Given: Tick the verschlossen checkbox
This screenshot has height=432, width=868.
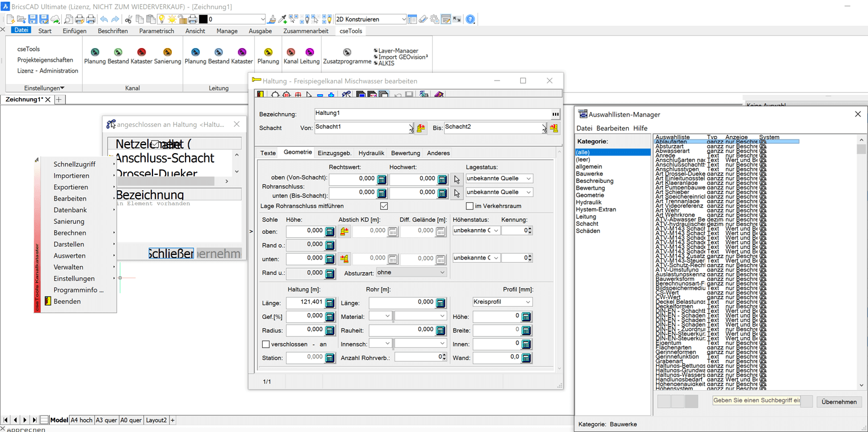Looking at the screenshot, I should pos(266,344).
